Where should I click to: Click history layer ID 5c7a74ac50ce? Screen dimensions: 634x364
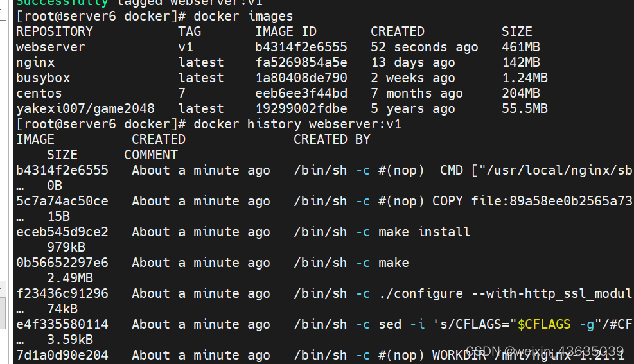tap(62, 201)
